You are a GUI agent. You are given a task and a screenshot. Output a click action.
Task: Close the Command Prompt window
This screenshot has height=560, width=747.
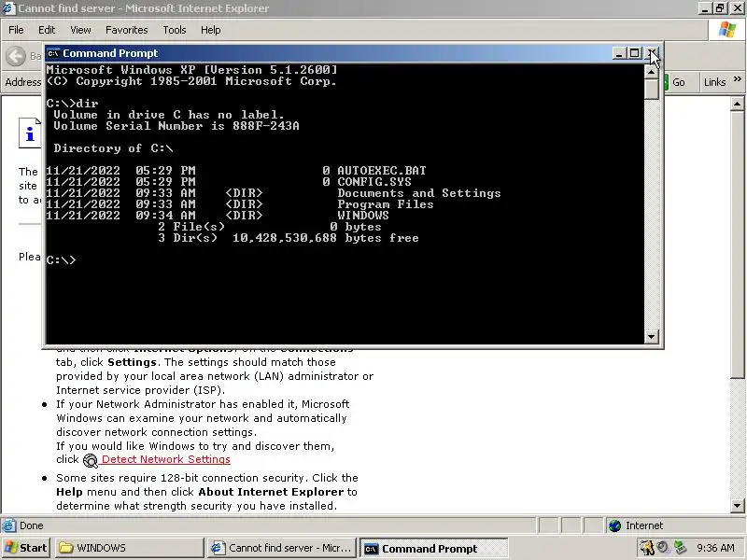pyautogui.click(x=652, y=53)
